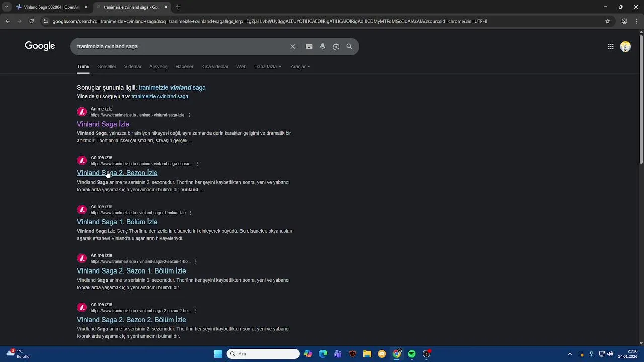Image resolution: width=644 pixels, height=362 pixels.
Task: Open the microphone indicator in system tray
Action: (591, 354)
